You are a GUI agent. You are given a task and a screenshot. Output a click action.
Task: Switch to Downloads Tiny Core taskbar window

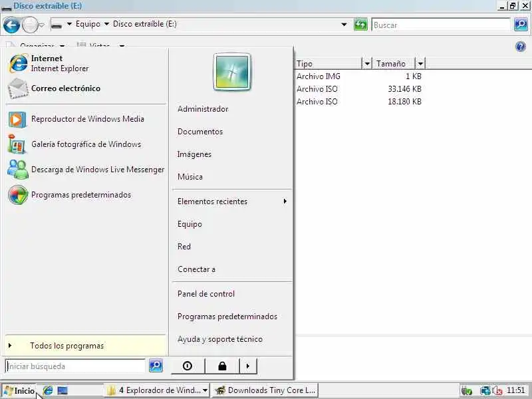(x=265, y=390)
